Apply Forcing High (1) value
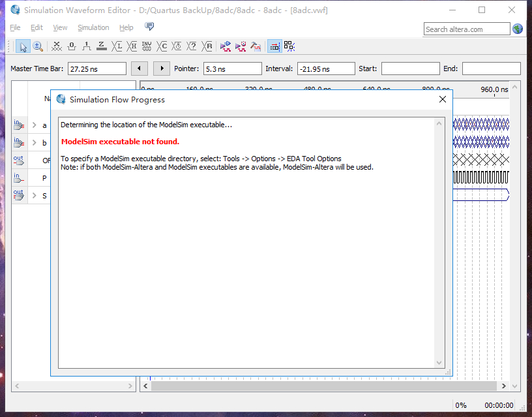Screen dimensions: 532x417 click(x=87, y=46)
